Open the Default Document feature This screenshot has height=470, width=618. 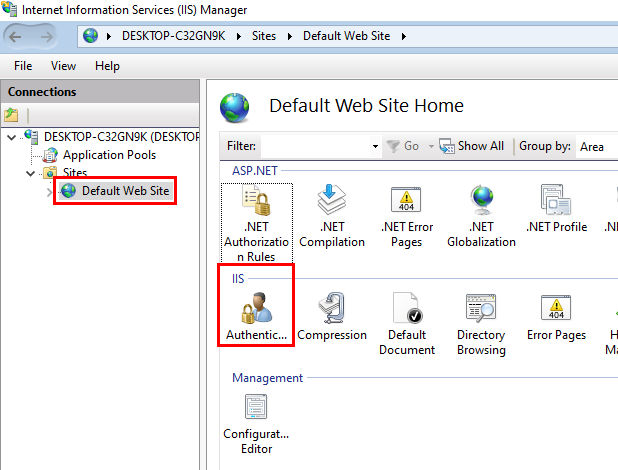click(x=407, y=324)
